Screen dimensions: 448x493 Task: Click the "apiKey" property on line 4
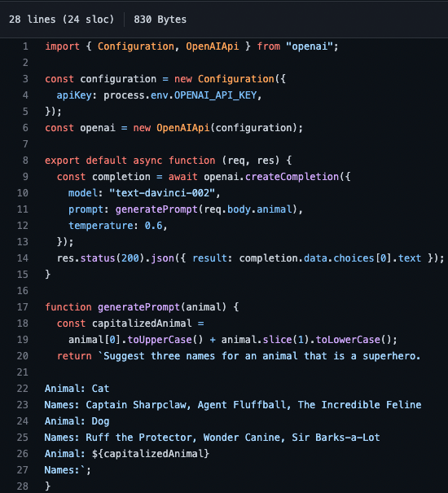coord(74,95)
